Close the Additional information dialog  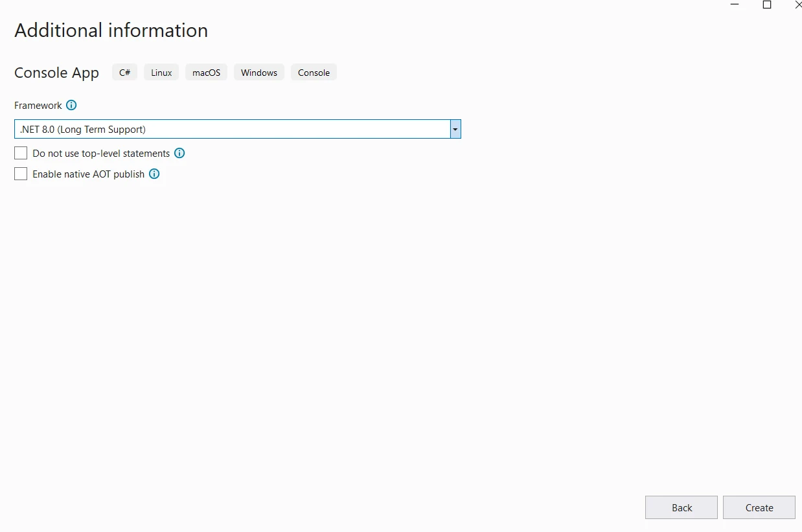797,5
